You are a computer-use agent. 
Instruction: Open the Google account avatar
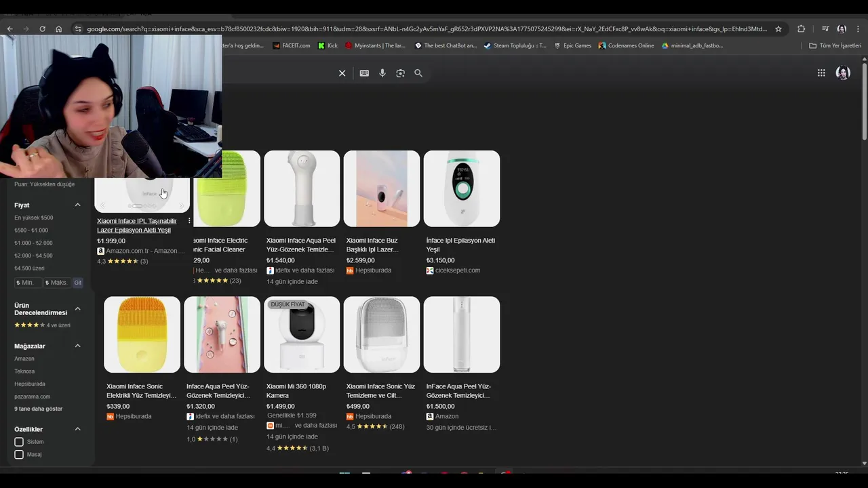[843, 73]
